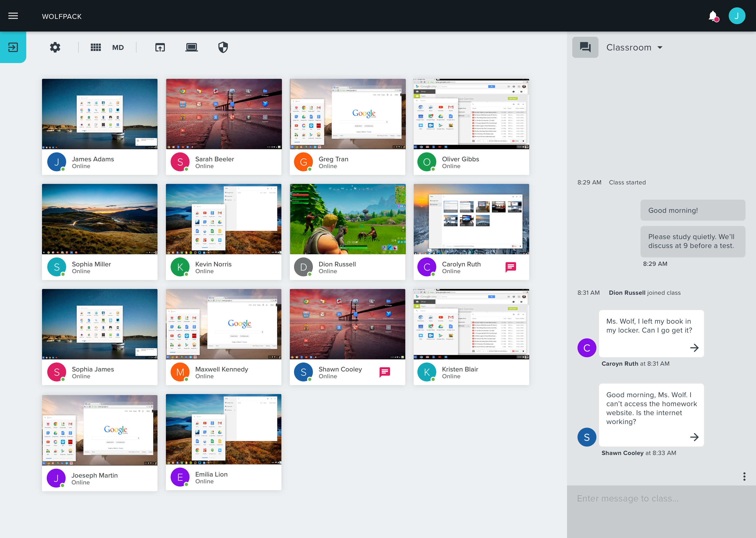Click the teal exit class icon
Image resolution: width=756 pixels, height=538 pixels.
[x=13, y=47]
